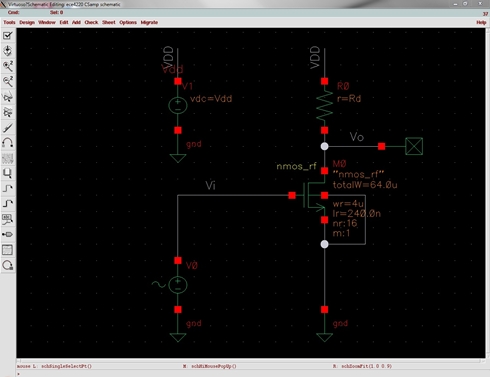Open the Migrate menu
Image resolution: width=490 pixels, height=377 pixels.
click(149, 22)
